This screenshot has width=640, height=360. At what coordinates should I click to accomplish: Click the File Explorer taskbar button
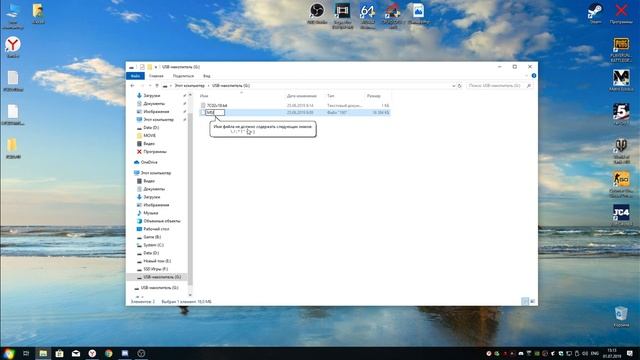pyautogui.click(x=43, y=353)
